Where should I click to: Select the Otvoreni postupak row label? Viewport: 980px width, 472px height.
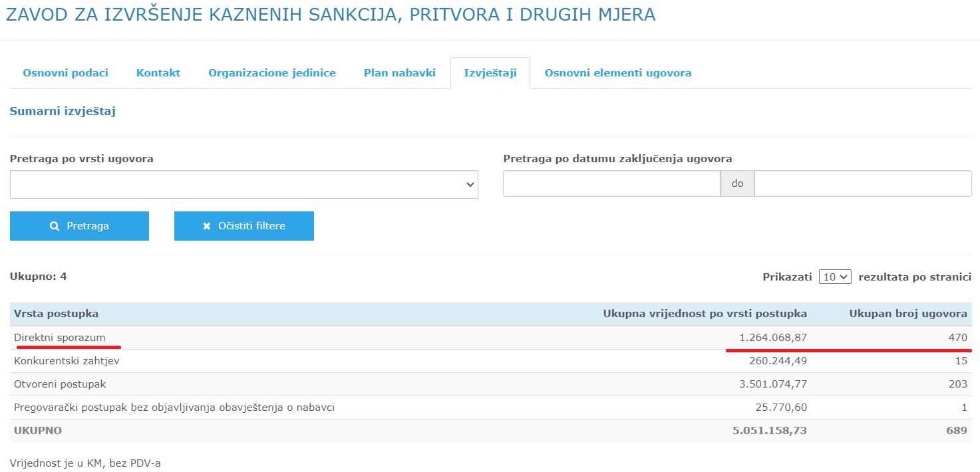60,384
